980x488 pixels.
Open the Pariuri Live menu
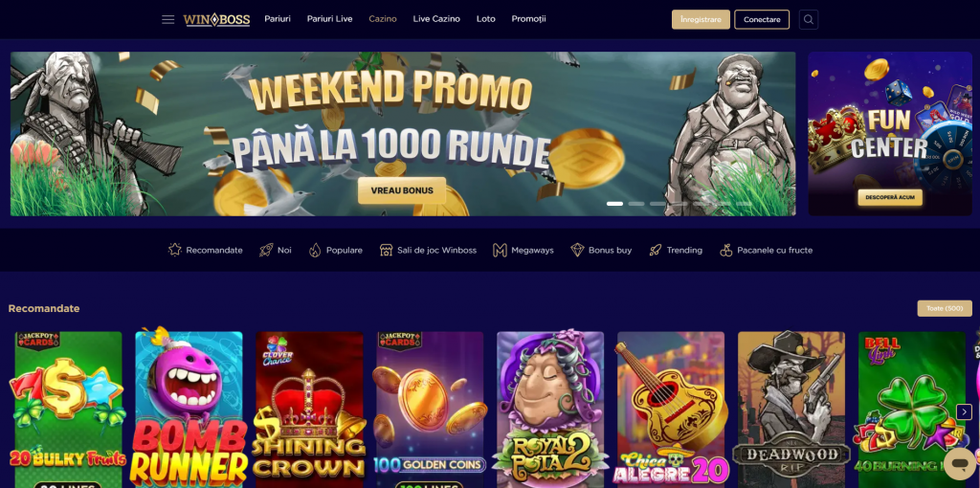point(329,19)
